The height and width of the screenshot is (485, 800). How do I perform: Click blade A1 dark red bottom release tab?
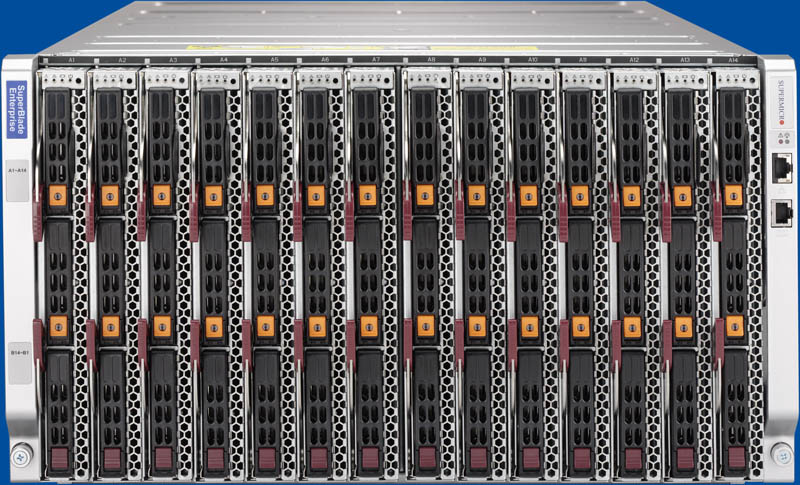coord(60,458)
